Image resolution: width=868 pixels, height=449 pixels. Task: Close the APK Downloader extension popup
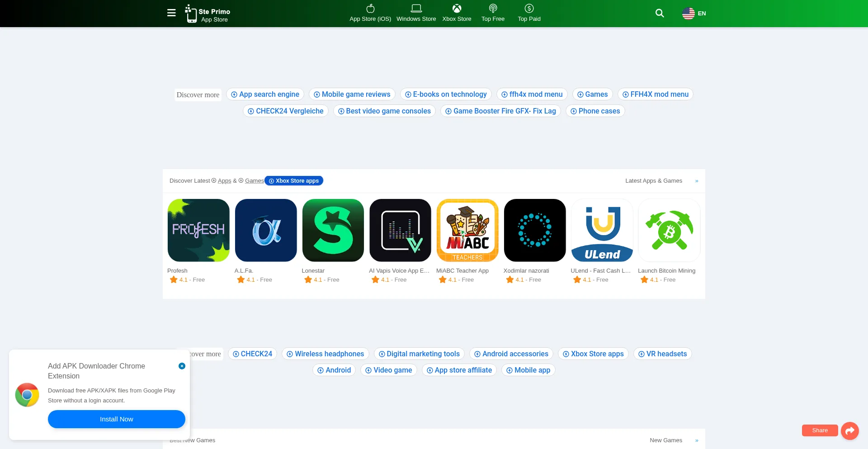182,366
